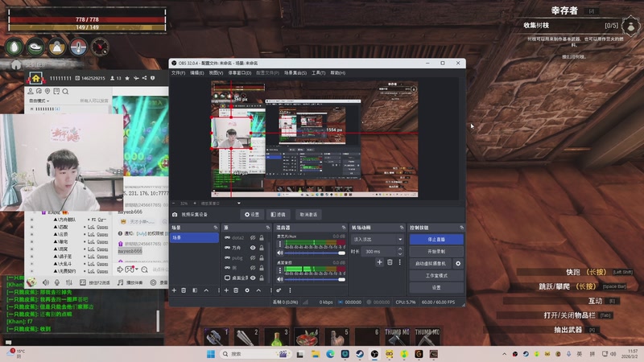Image resolution: width=644 pixels, height=362 pixels.
Task: Hide the desktop capture source eye icon
Action: point(253,278)
